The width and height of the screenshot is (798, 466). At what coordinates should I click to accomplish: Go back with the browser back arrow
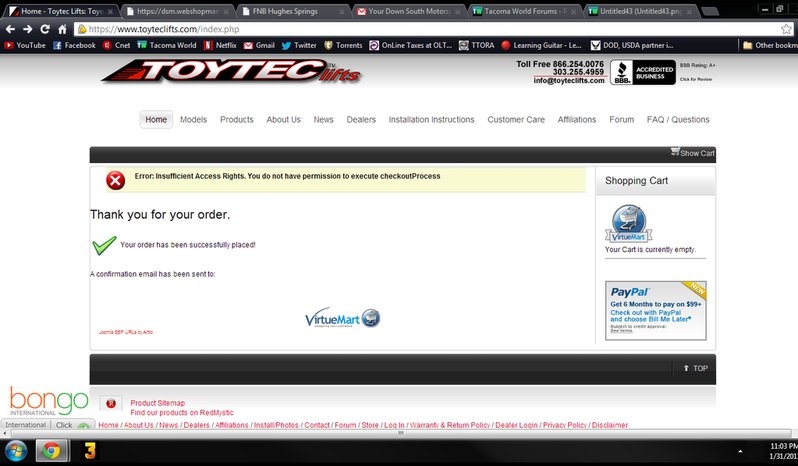[10, 29]
